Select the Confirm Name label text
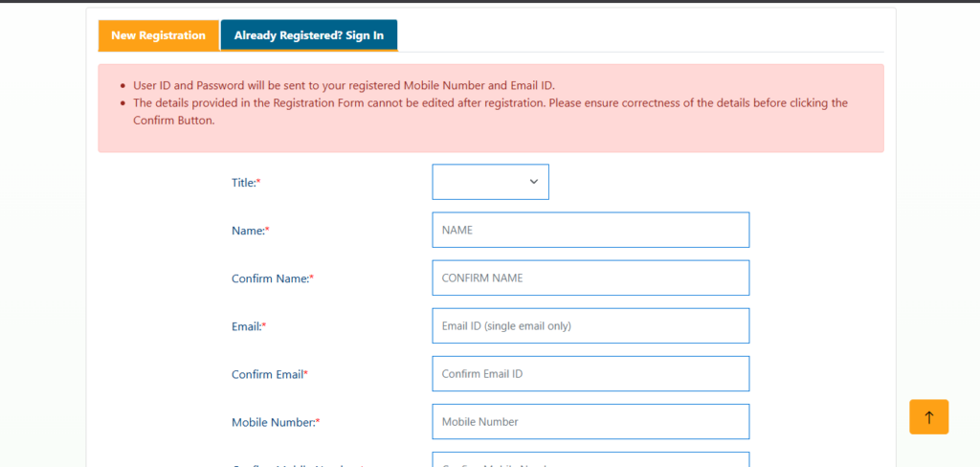This screenshot has width=980, height=467. pos(272,278)
